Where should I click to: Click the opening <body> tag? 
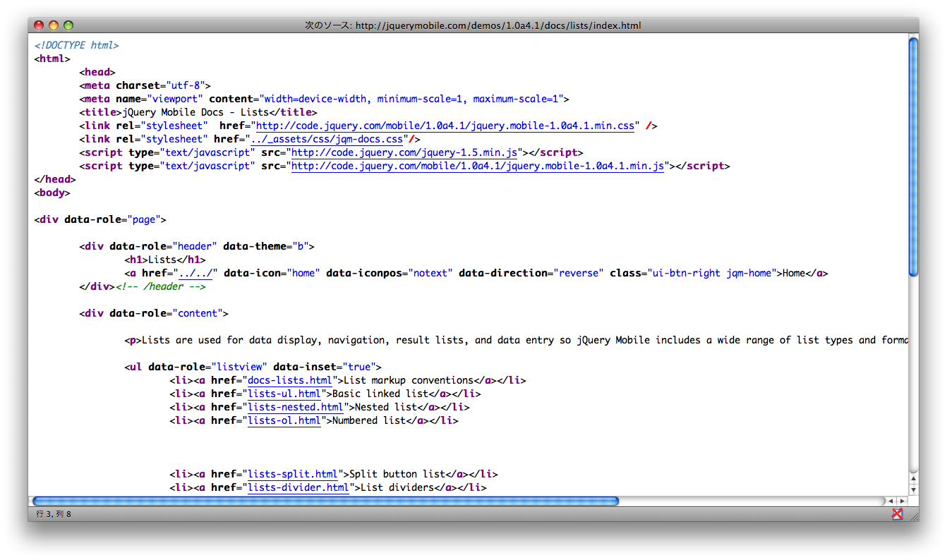click(52, 193)
